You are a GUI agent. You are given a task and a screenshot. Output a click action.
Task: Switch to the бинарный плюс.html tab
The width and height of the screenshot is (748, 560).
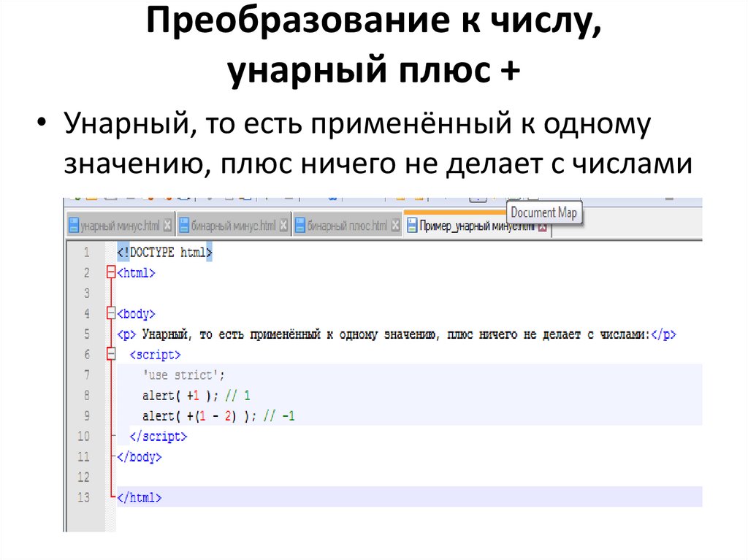[347, 226]
